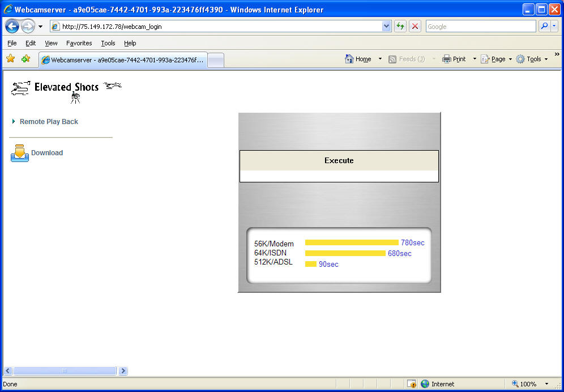This screenshot has height=392, width=564.
Task: Open the File menu
Action: 12,43
